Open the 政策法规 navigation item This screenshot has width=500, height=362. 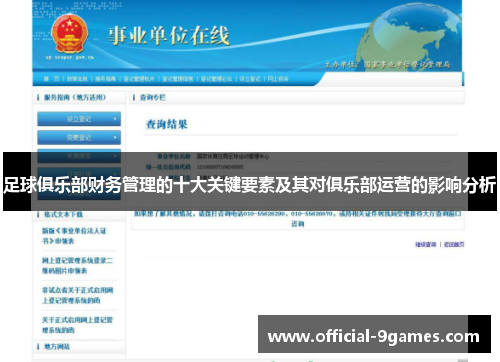[x=77, y=79]
